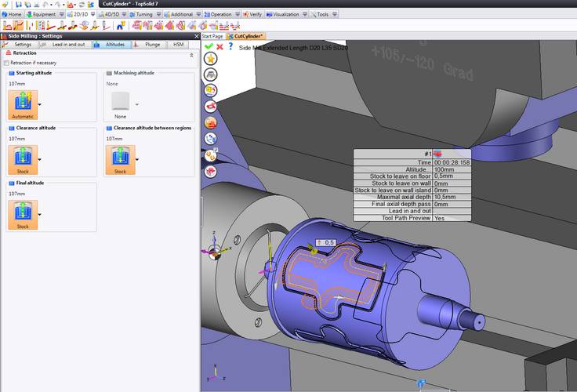The height and width of the screenshot is (392, 577).
Task: Confirm operation with the green checkmark
Action: pos(209,47)
